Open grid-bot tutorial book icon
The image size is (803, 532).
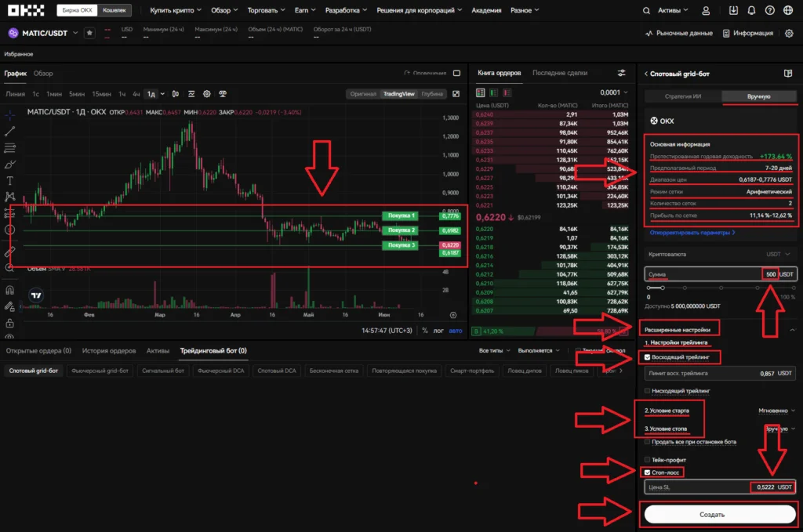click(788, 74)
